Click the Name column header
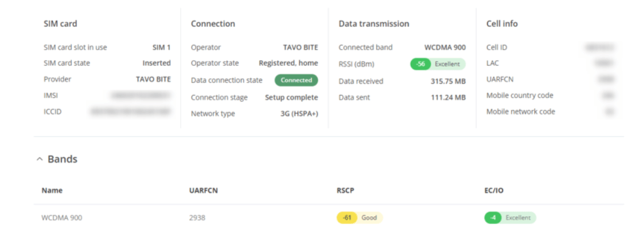Viewport: 644px width, 239px height. pos(52,191)
